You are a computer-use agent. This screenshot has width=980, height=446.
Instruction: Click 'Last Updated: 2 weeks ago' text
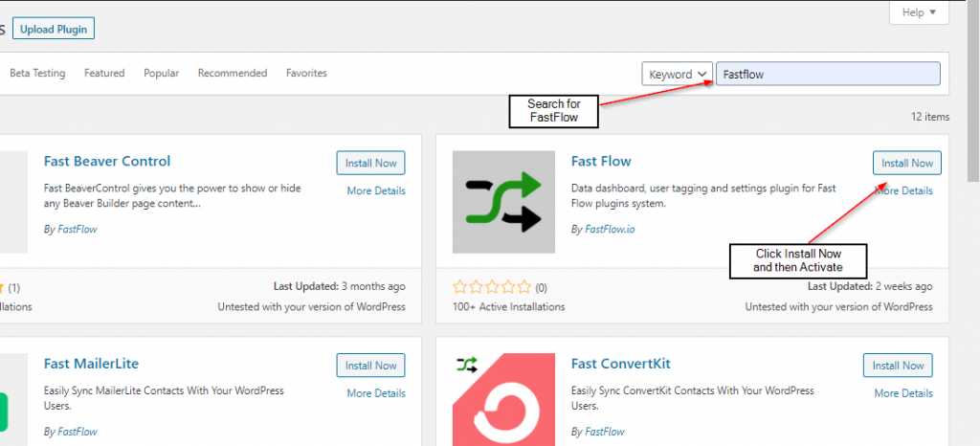coord(870,287)
